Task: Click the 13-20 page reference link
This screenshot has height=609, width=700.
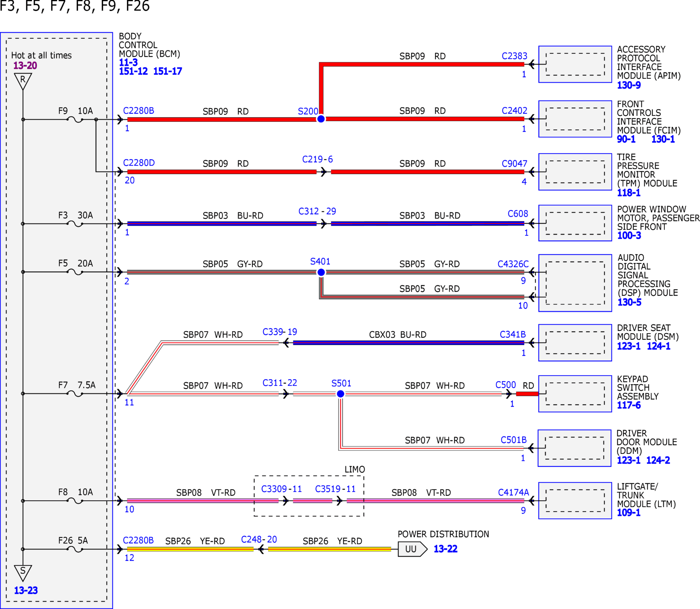Action: pyautogui.click(x=25, y=66)
